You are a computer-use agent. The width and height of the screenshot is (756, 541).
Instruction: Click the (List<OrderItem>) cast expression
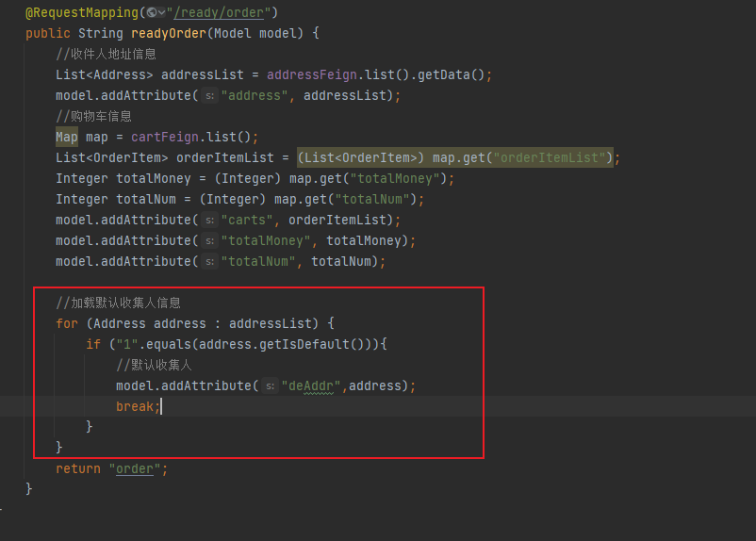click(361, 157)
